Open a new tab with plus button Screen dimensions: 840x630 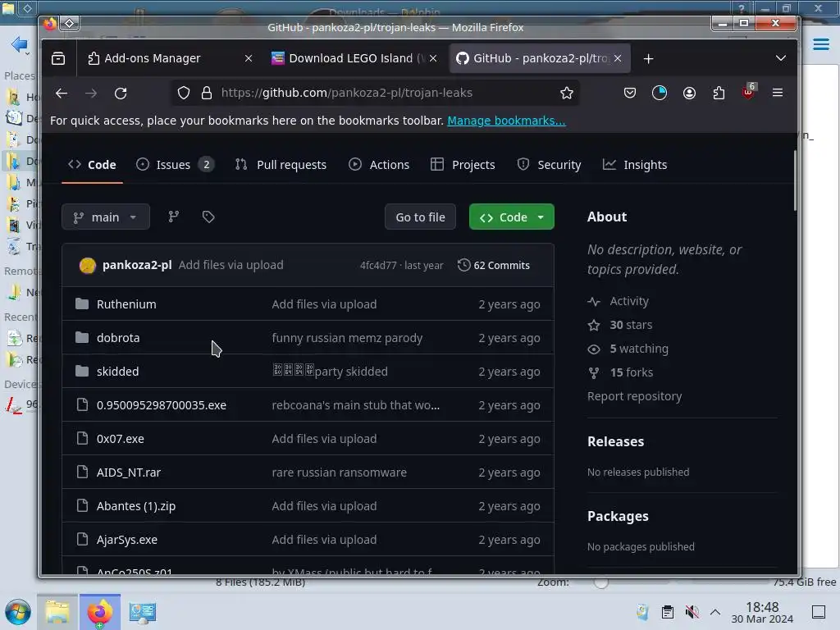[x=648, y=58]
